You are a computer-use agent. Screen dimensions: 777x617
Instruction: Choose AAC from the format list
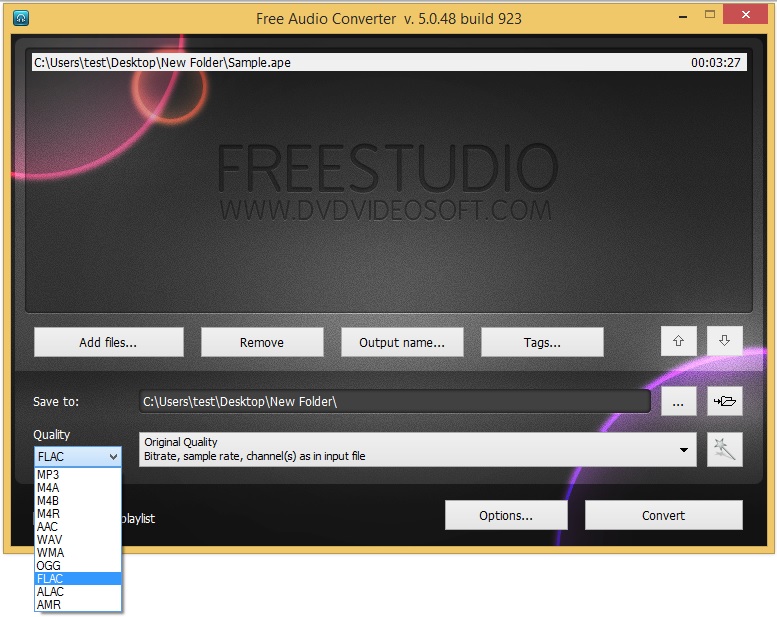(x=78, y=526)
